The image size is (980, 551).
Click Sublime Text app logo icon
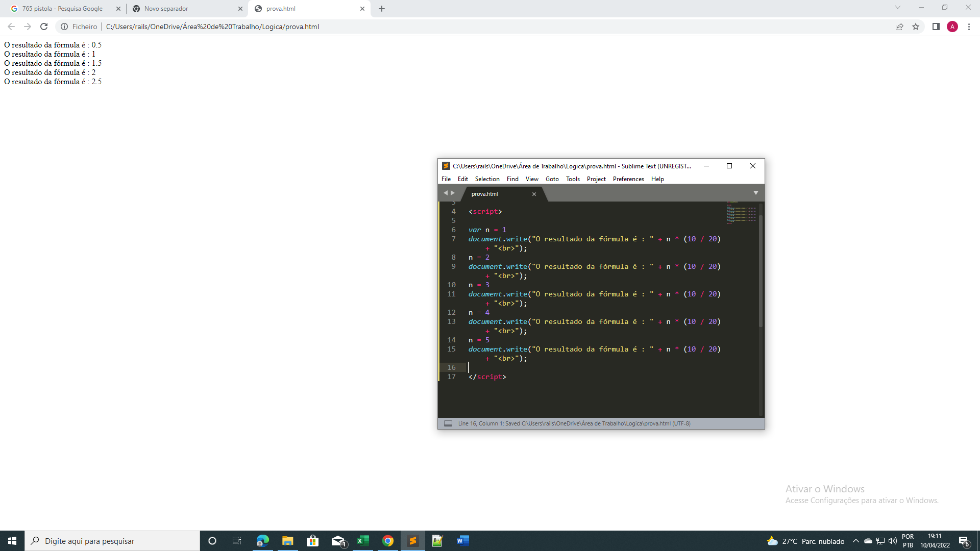coord(446,166)
